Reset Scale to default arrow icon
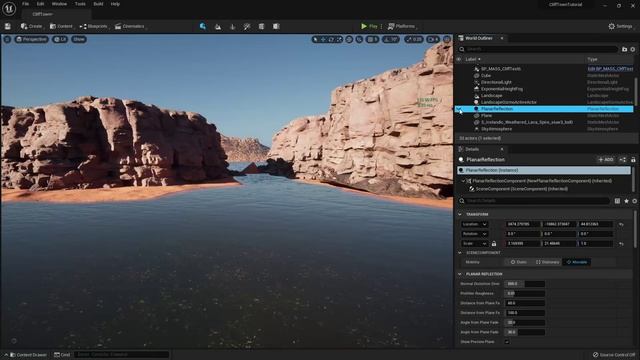Viewport: 640px width, 360px height. point(621,244)
